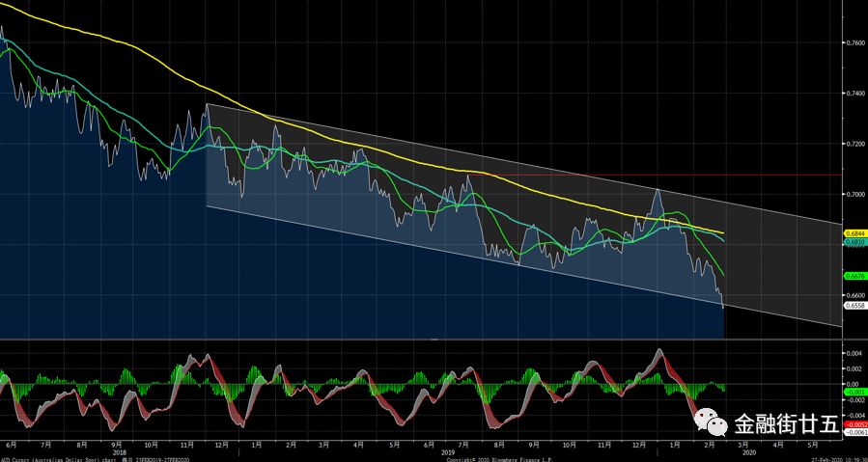Click the teal 0.6810 price tag
The image size is (868, 462).
tap(855, 242)
